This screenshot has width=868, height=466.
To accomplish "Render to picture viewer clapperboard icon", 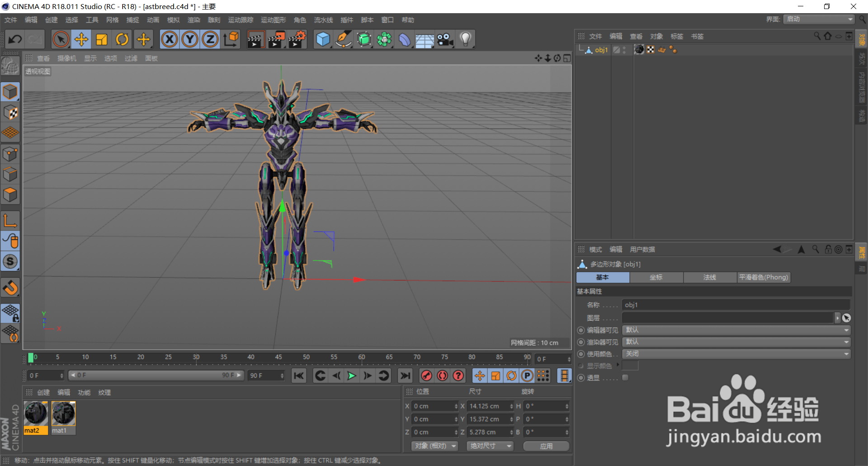I will click(276, 39).
